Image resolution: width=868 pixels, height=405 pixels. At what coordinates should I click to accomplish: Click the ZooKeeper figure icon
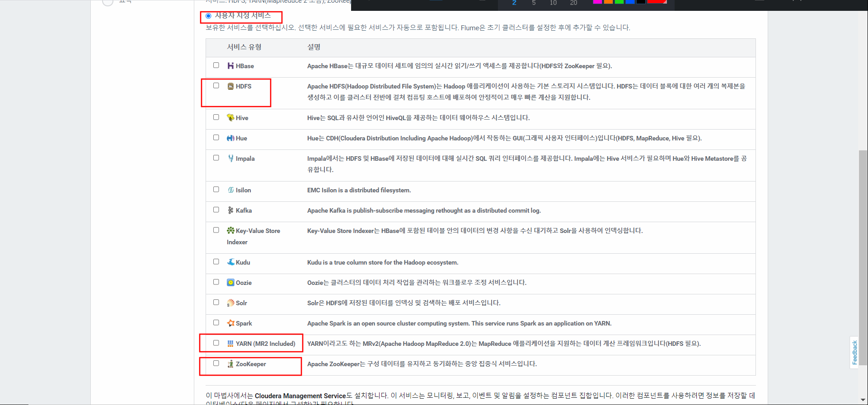click(230, 364)
